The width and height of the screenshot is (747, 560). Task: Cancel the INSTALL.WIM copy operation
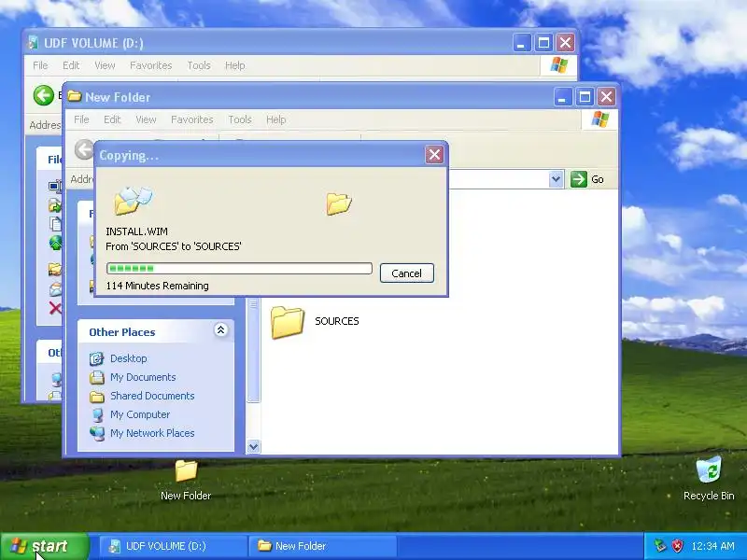click(407, 273)
